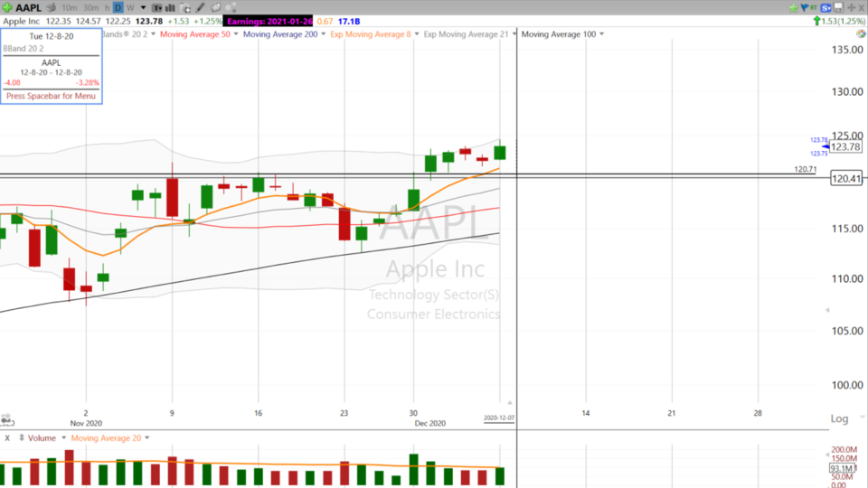The height and width of the screenshot is (488, 868).
Task: Open the bar chart type icon
Action: tap(171, 8)
